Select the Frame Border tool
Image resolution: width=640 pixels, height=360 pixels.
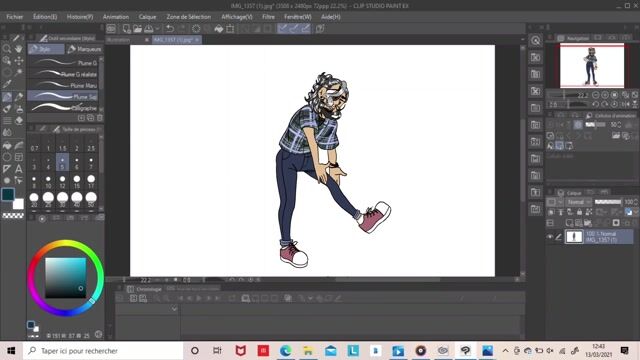tap(19, 157)
